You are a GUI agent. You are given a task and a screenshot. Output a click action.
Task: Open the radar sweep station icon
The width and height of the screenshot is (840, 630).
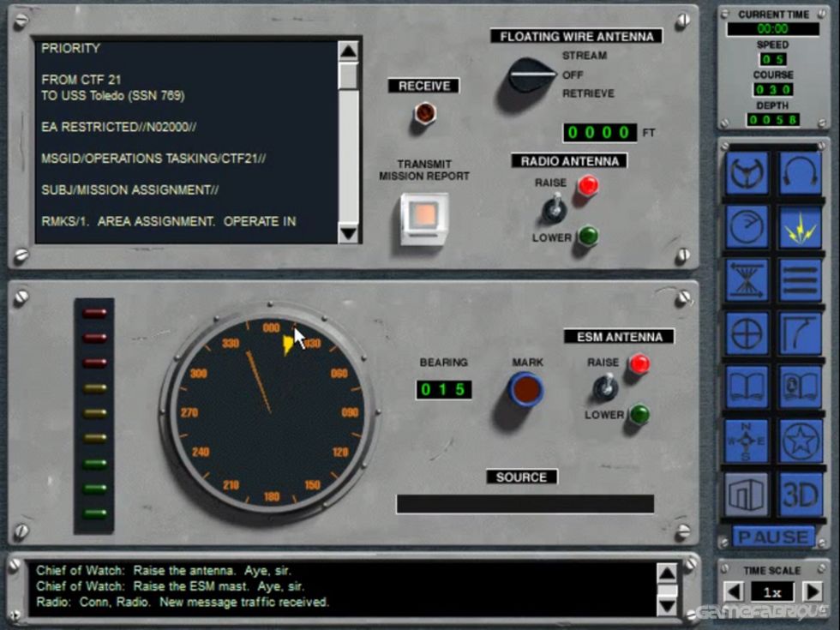(x=747, y=226)
